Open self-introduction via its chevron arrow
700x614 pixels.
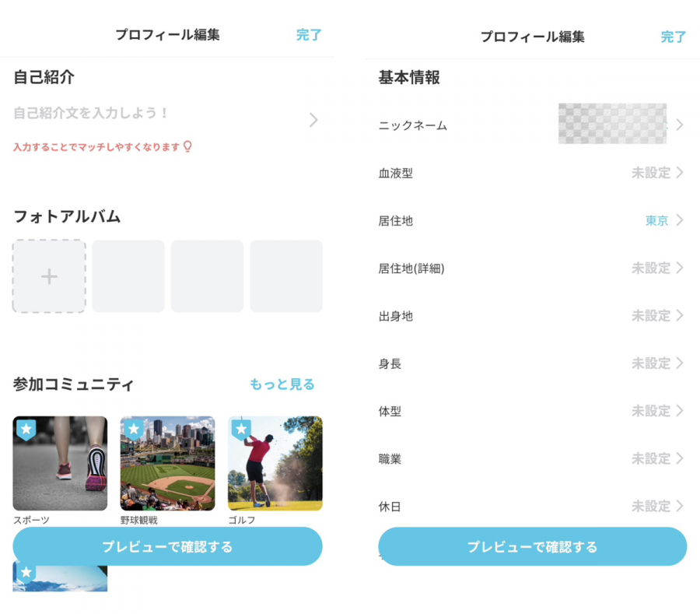tap(313, 120)
